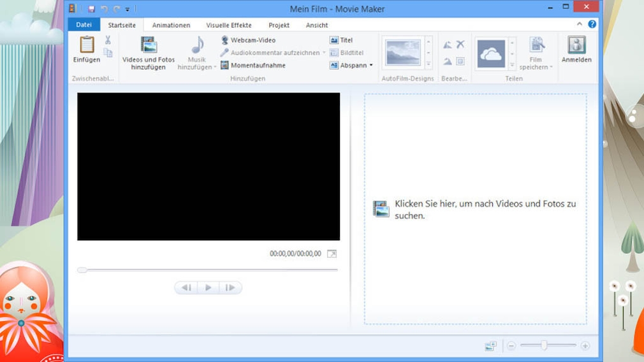The height and width of the screenshot is (362, 644).
Task: Click timecode 00:00,00/00:00,00 text
Action: coord(295,254)
